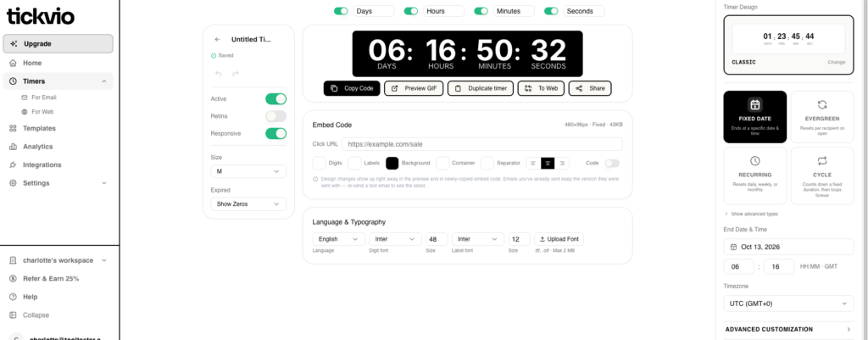Click the For Web globe icon
The image size is (868, 340).
[x=25, y=112]
